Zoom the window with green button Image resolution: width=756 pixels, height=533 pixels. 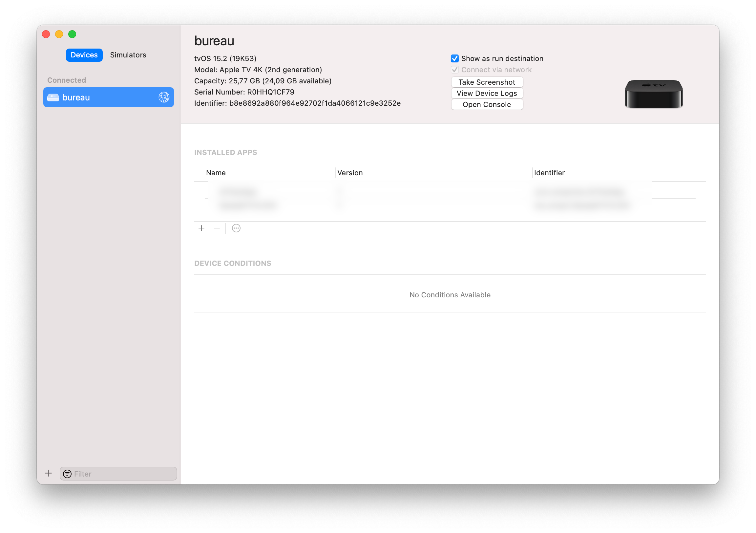point(72,34)
